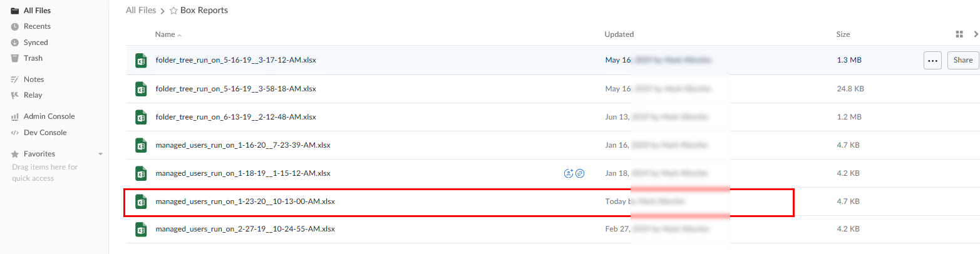The height and width of the screenshot is (254, 980).
Task: Sort files by the Name column
Action: click(165, 34)
